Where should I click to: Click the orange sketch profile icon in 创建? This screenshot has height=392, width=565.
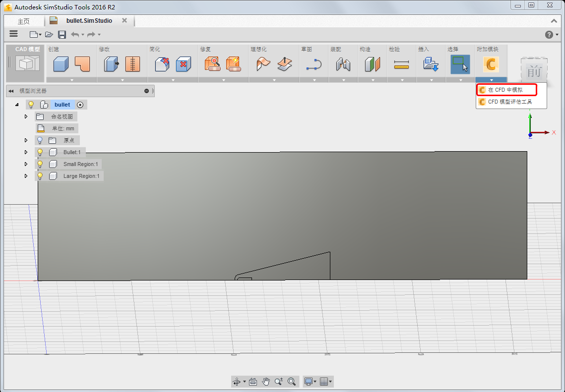[82, 64]
